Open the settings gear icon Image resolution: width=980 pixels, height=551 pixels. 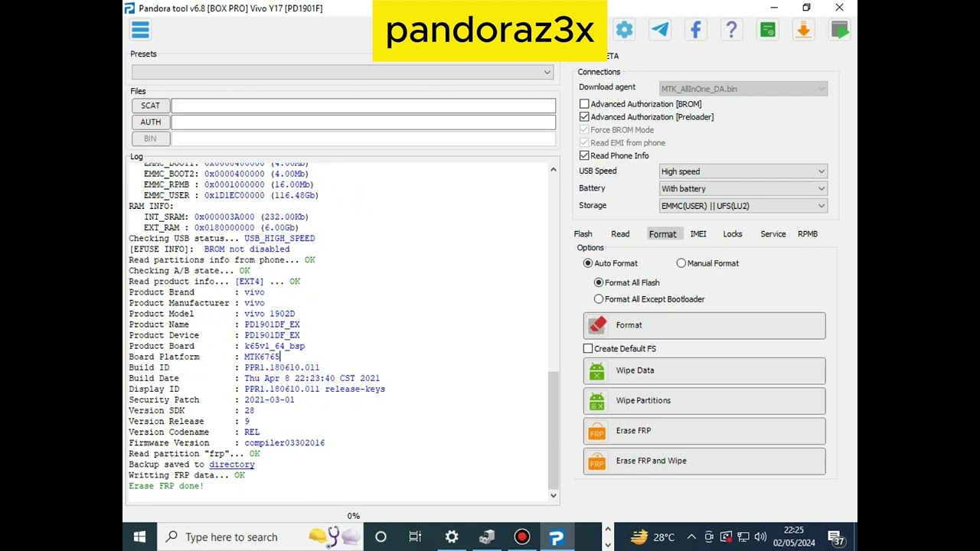pyautogui.click(x=625, y=30)
